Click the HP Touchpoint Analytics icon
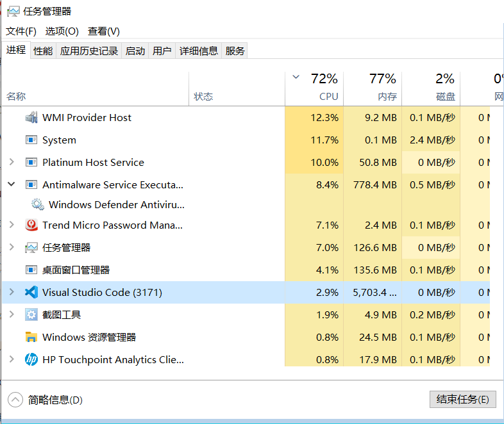This screenshot has height=424, width=504. (x=31, y=359)
